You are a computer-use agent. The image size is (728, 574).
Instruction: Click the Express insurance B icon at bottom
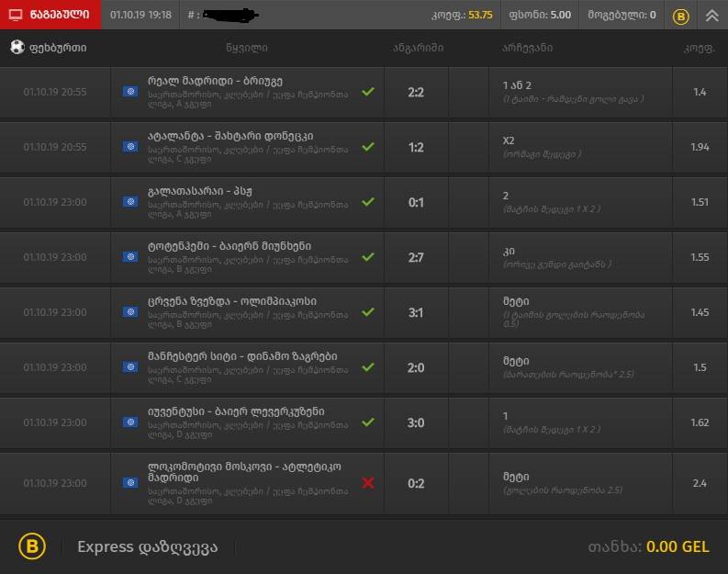[x=32, y=546]
